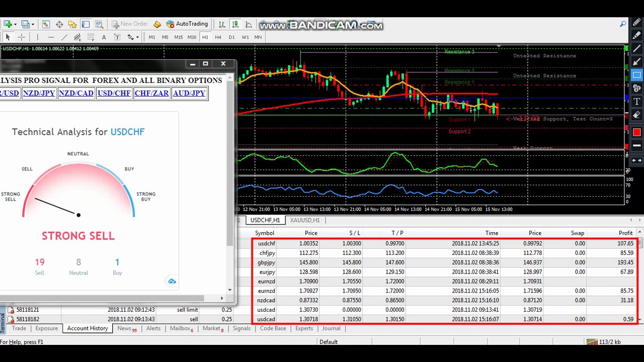Open Bandicam line thickness selector
Image resolution: width=644 pixels, height=362 pixels.
[637, 145]
